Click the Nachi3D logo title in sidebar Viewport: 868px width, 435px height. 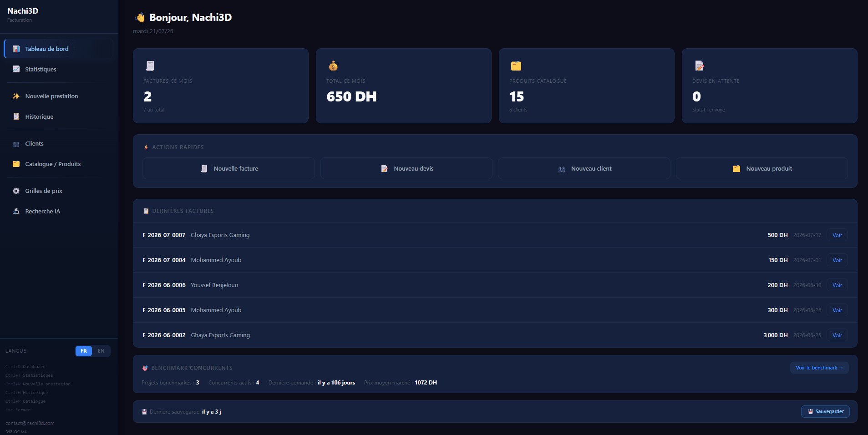23,11
